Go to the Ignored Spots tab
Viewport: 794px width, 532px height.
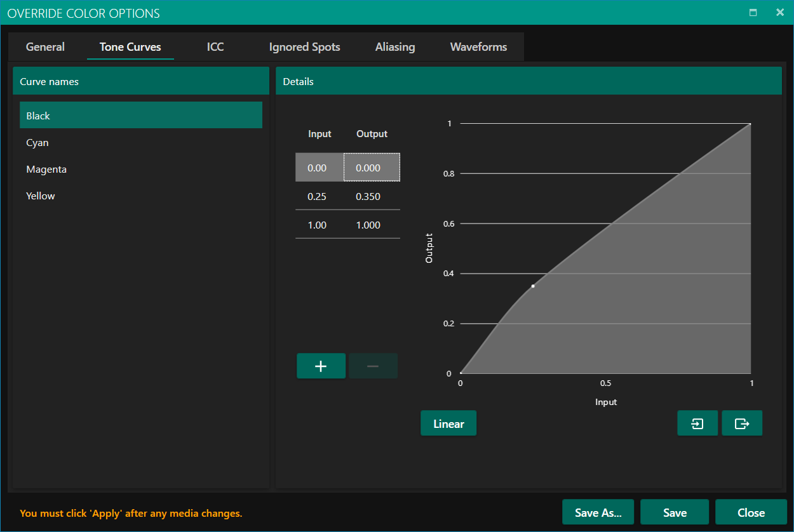[304, 47]
